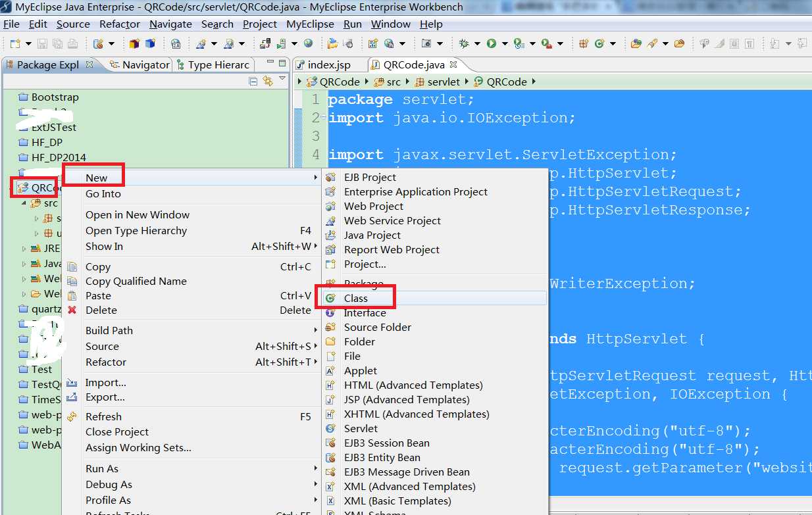
Task: Open the Debug dropdown arrow
Action: 477,44
